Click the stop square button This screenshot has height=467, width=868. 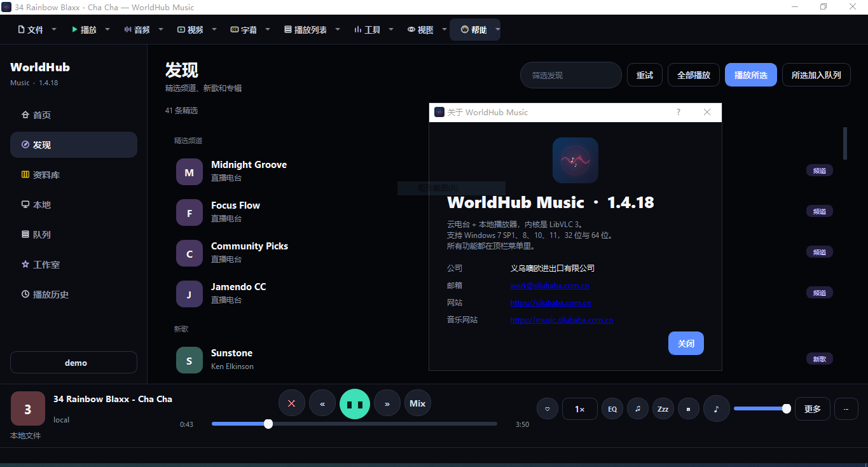click(x=689, y=408)
